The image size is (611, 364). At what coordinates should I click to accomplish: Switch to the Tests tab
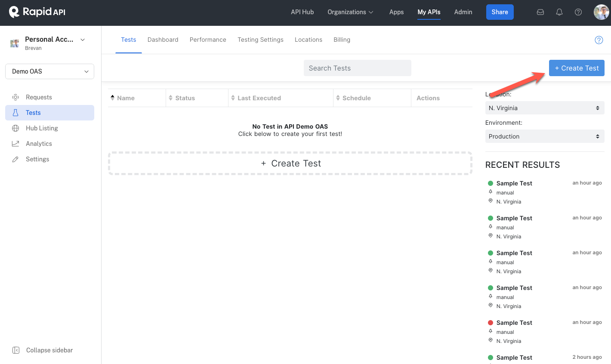129,40
